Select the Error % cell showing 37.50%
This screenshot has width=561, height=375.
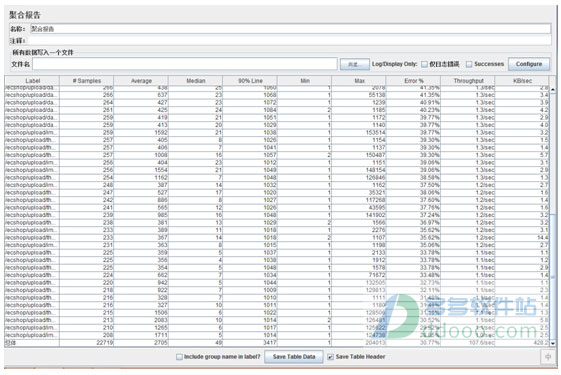coord(413,185)
